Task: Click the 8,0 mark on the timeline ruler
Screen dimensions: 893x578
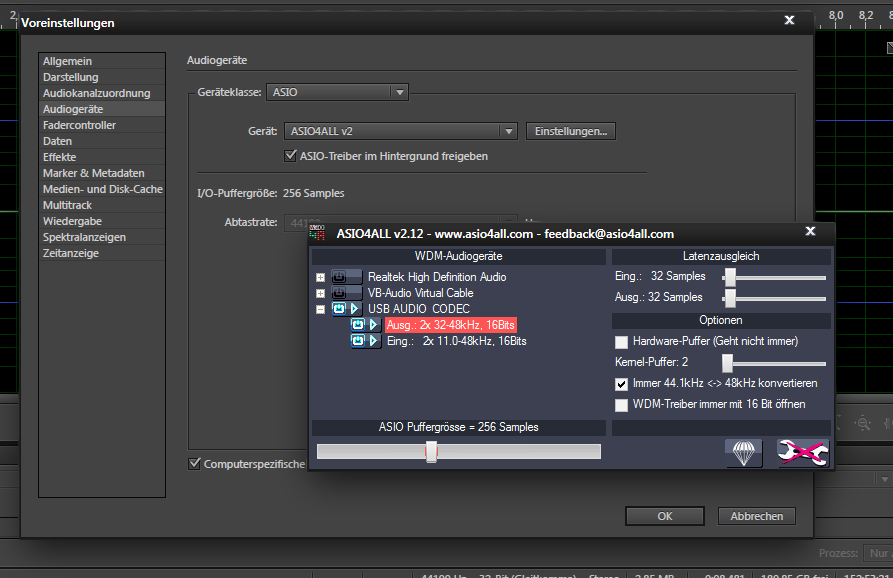Action: 835,15
